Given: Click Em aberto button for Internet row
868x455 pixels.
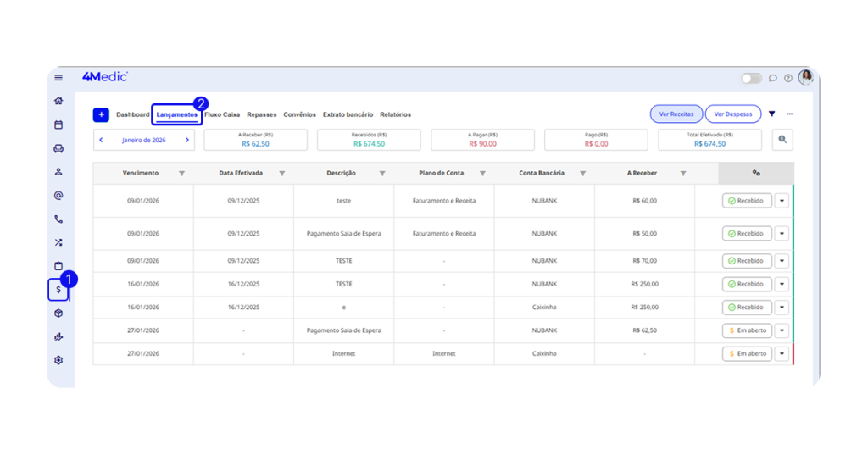Looking at the screenshot, I should click(x=747, y=353).
